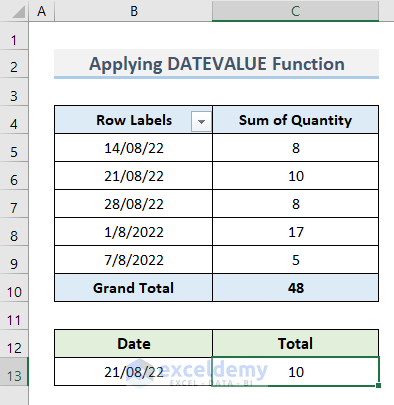This screenshot has width=394, height=405.
Task: Select the 21/08/22 cell in row 6
Action: [133, 176]
